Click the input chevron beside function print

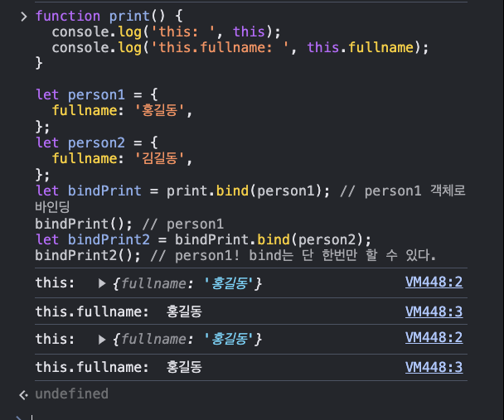pos(24,17)
